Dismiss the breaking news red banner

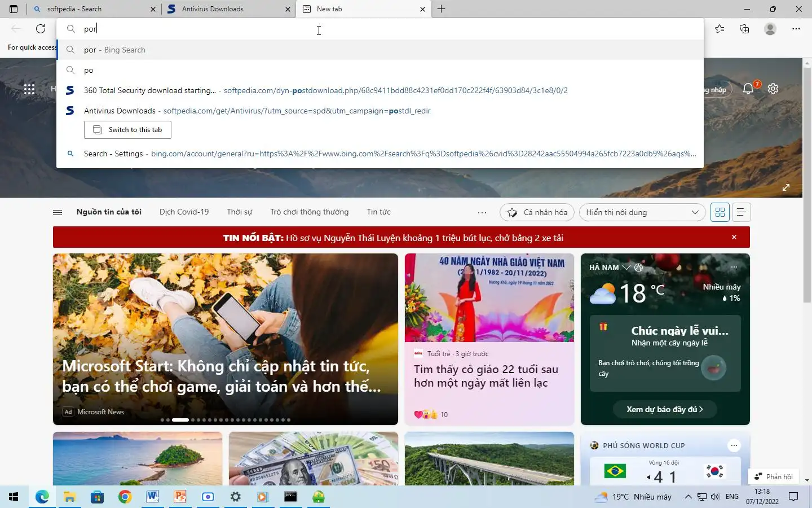pyautogui.click(x=734, y=237)
